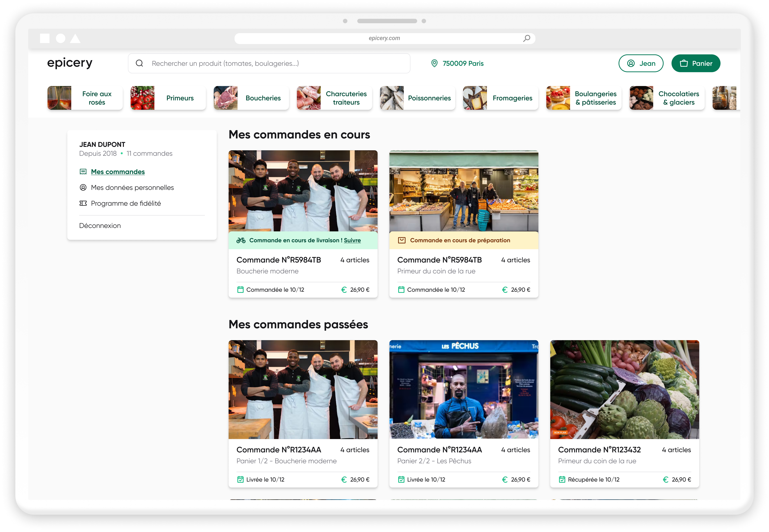The width and height of the screenshot is (769, 532).
Task: Open Programme de fidélité menu item
Action: coord(126,203)
